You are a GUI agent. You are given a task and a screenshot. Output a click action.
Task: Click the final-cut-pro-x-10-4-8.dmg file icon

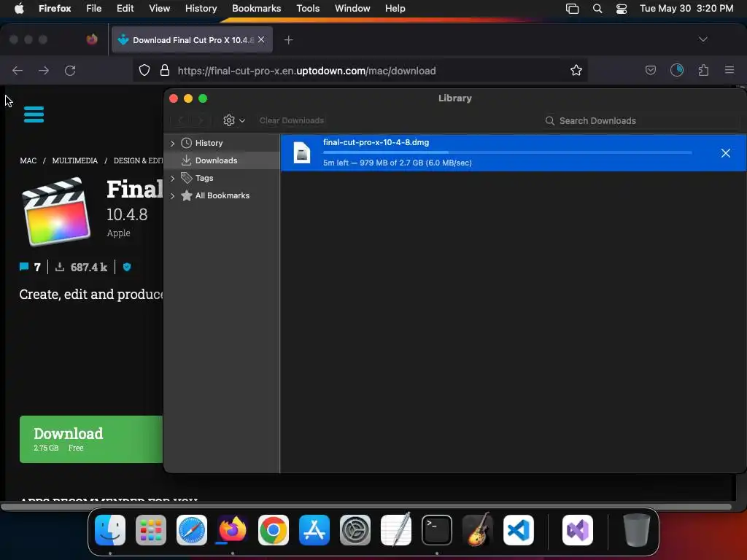pos(301,153)
